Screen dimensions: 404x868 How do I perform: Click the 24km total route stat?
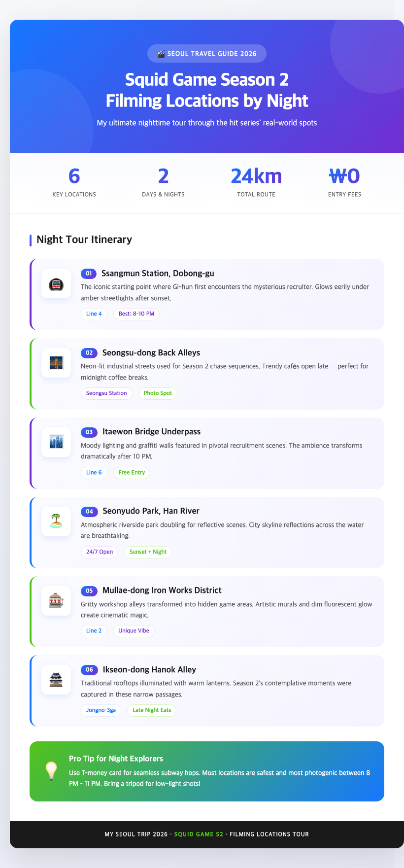pyautogui.click(x=256, y=176)
